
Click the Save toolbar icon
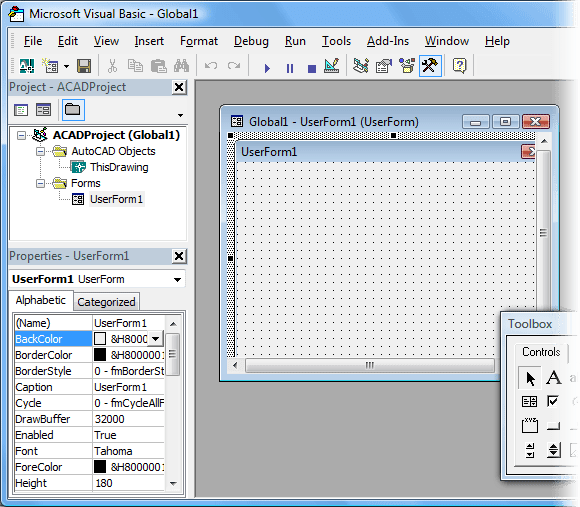(84, 66)
